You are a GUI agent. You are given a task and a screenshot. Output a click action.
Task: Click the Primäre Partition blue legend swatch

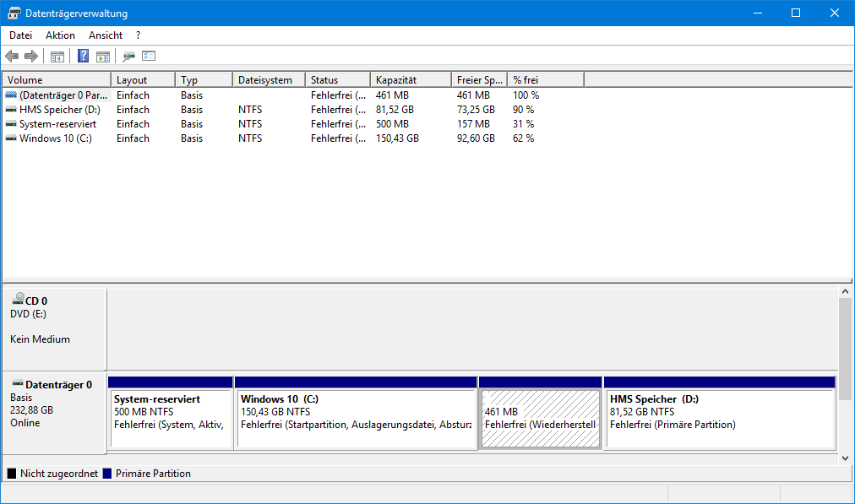click(106, 474)
